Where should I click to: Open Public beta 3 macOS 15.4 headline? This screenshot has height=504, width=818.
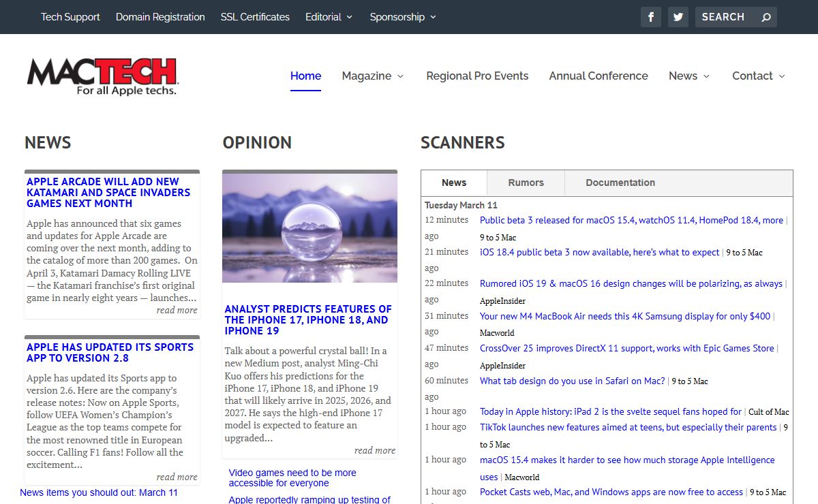point(631,220)
